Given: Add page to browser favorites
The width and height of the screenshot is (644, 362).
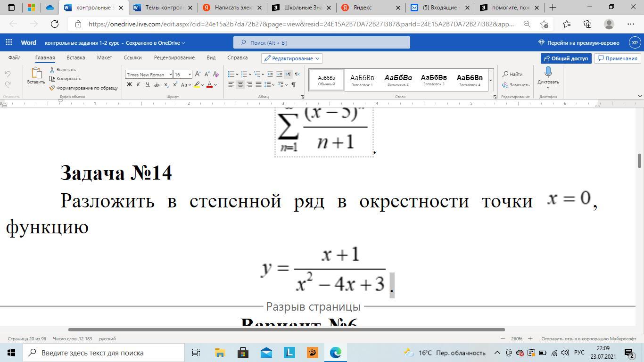Looking at the screenshot, I should pos(545,24).
